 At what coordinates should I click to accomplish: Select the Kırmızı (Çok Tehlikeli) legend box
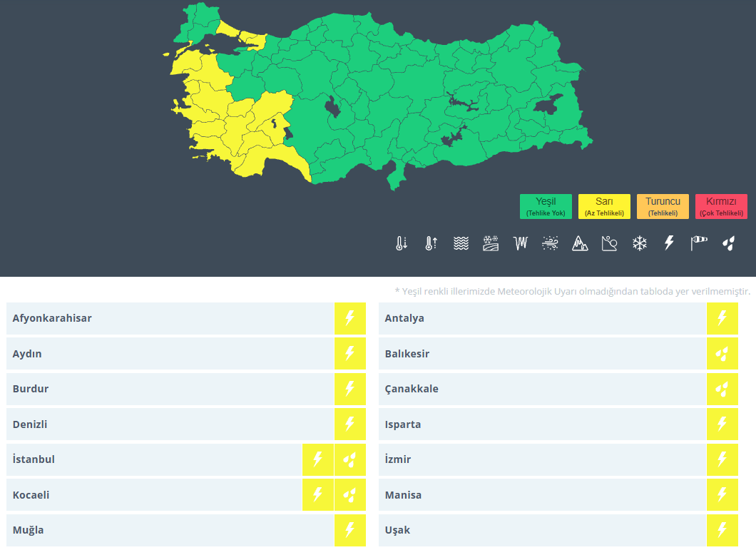pos(721,206)
